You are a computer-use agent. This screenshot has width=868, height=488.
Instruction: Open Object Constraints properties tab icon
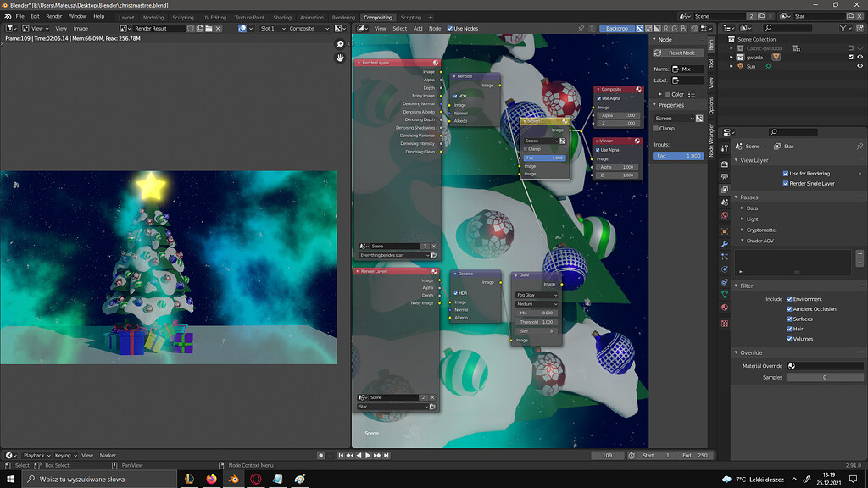click(725, 282)
